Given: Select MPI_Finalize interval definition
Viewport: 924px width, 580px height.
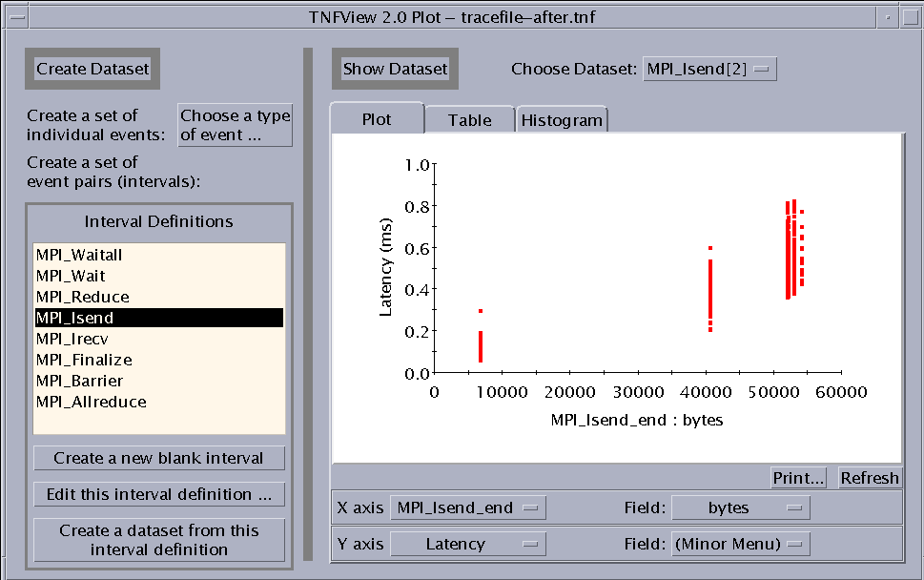Looking at the screenshot, I should coord(159,360).
